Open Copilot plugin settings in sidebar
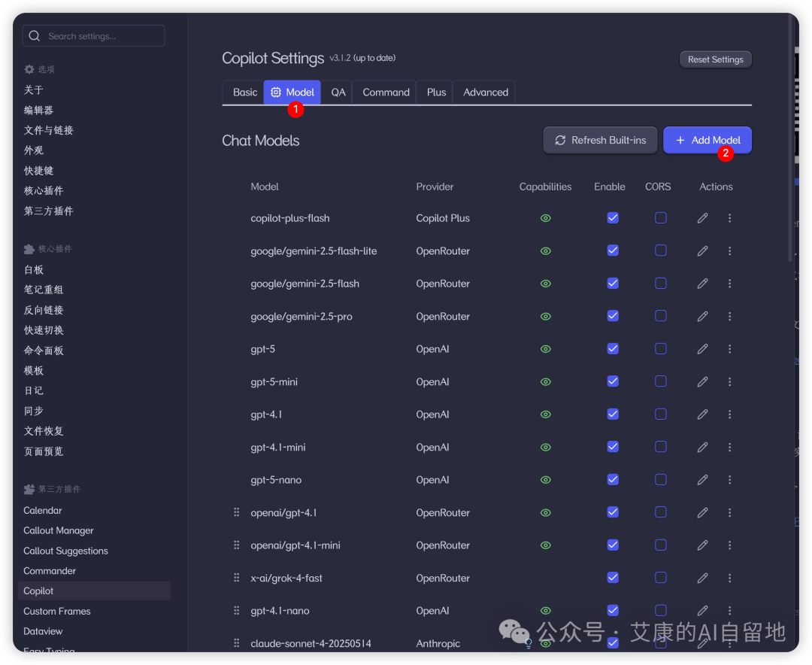812x665 pixels. 94,591
